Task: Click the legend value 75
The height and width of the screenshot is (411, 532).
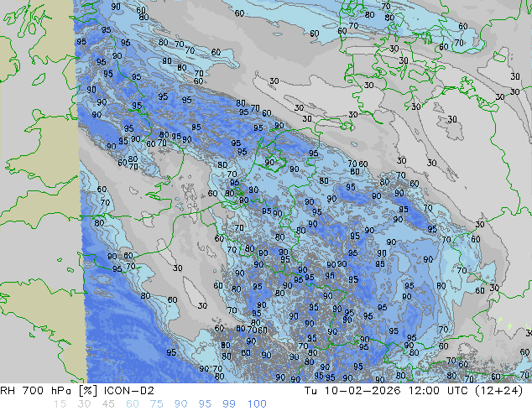Action: (156, 404)
